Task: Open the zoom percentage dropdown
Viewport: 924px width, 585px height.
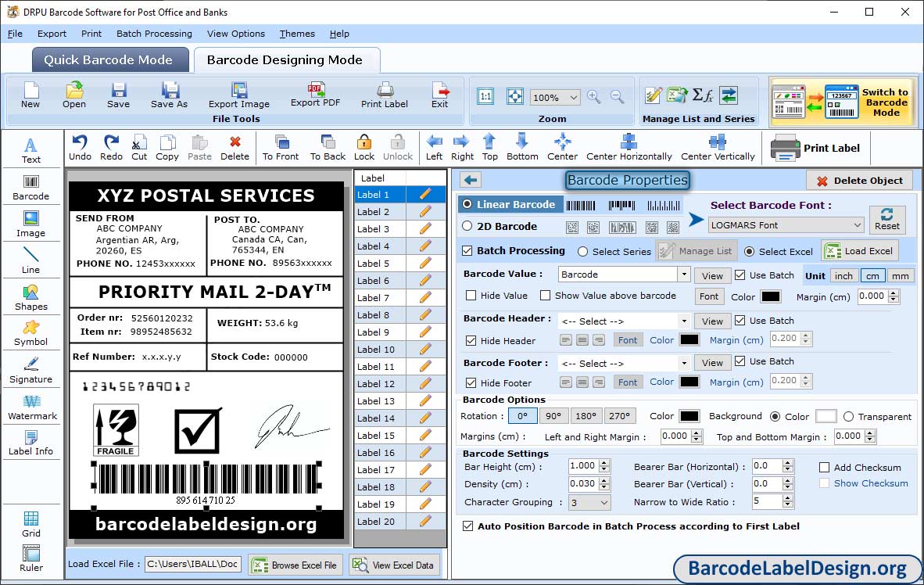Action: 573,97
